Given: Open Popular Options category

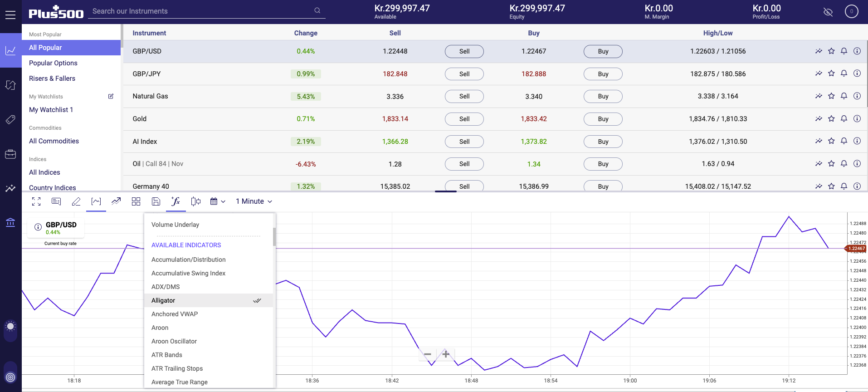Looking at the screenshot, I should (x=53, y=63).
